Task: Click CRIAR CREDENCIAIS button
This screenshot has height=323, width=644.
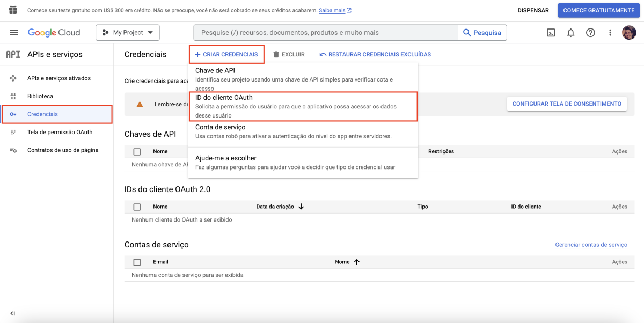Action: pos(226,54)
